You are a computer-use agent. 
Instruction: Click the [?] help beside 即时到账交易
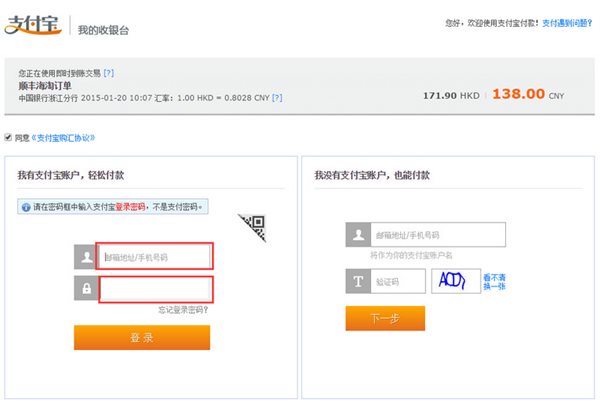[x=108, y=73]
